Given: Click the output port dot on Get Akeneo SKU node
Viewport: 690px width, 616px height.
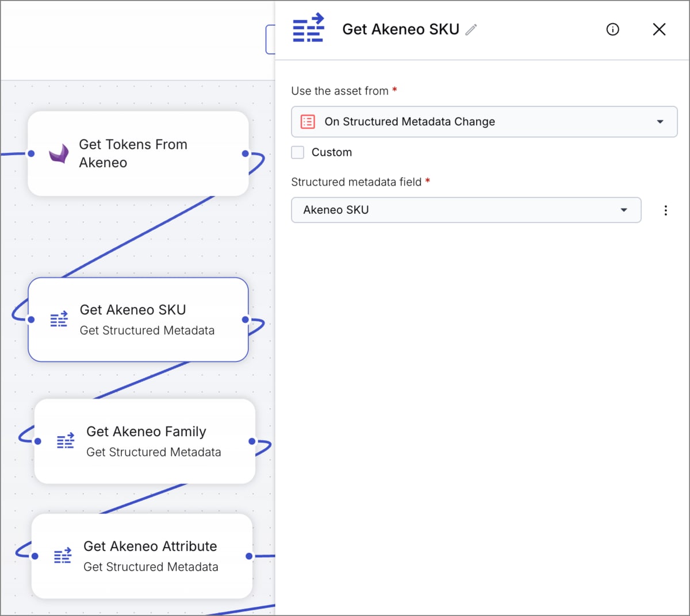Looking at the screenshot, I should coord(245,319).
